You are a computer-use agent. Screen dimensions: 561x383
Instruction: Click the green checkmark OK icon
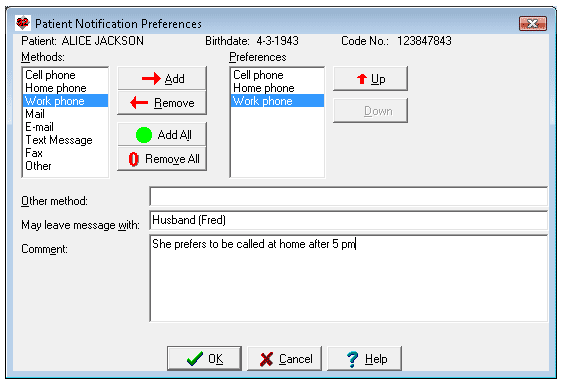click(195, 359)
